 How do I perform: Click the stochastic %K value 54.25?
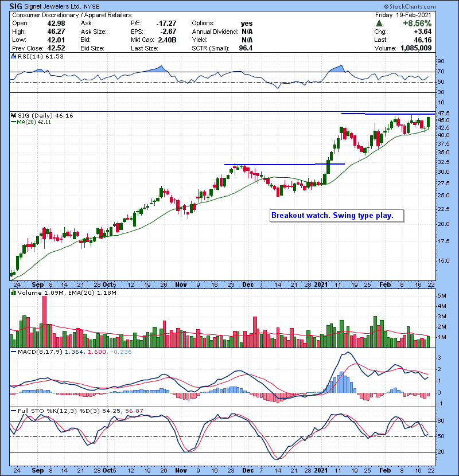click(111, 411)
